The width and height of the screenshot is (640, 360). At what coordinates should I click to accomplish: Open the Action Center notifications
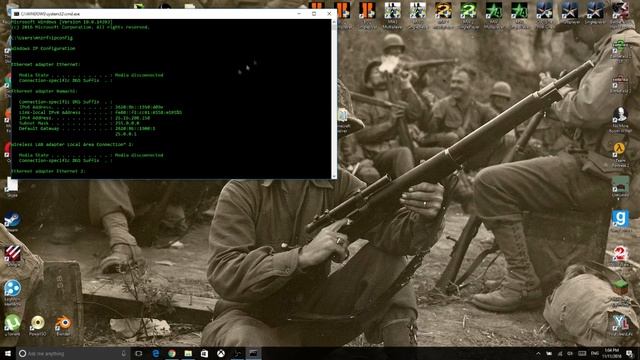click(x=629, y=353)
